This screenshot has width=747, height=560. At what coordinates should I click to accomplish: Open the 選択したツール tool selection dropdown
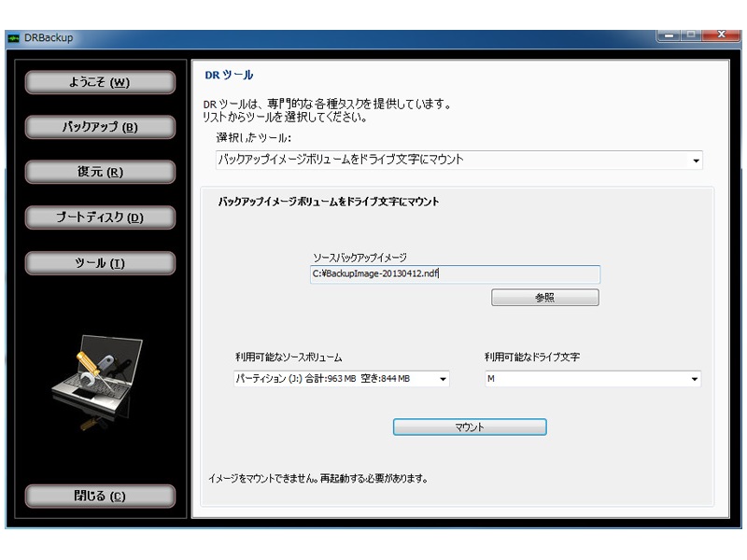click(x=695, y=160)
